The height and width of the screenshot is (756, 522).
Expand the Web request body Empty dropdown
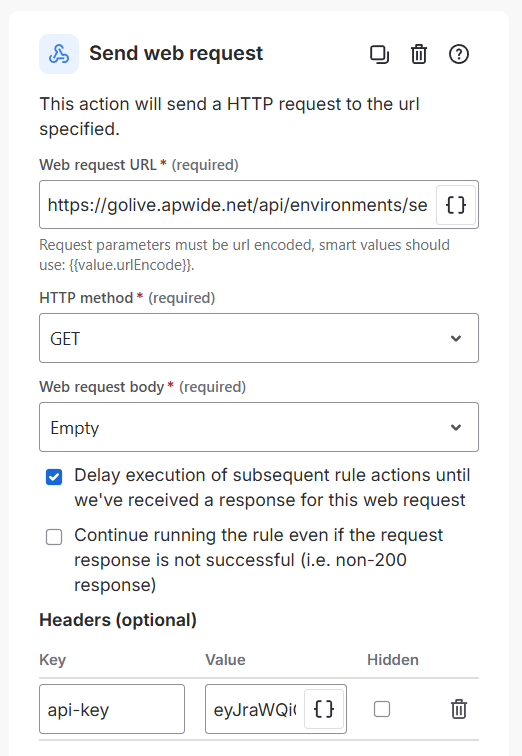(x=259, y=427)
